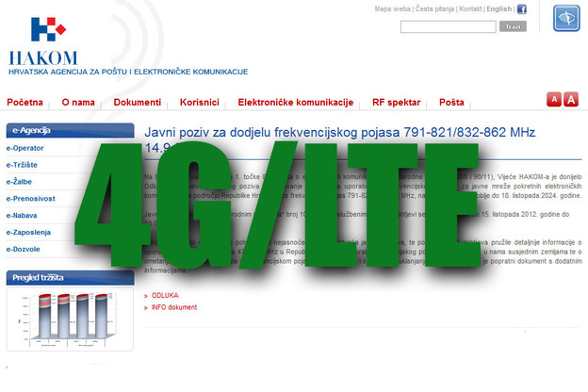Open the Kontakt link
The height and width of the screenshot is (392, 588).
coord(470,9)
